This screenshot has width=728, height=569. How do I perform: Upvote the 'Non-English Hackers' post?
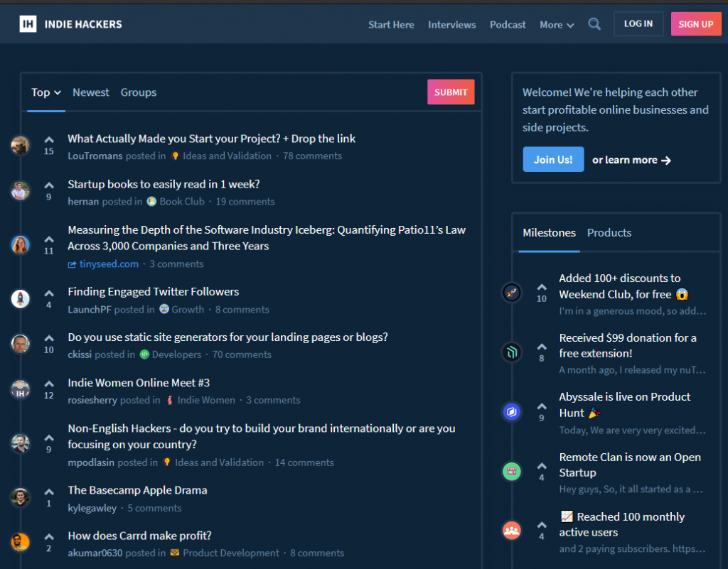pyautogui.click(x=49, y=438)
